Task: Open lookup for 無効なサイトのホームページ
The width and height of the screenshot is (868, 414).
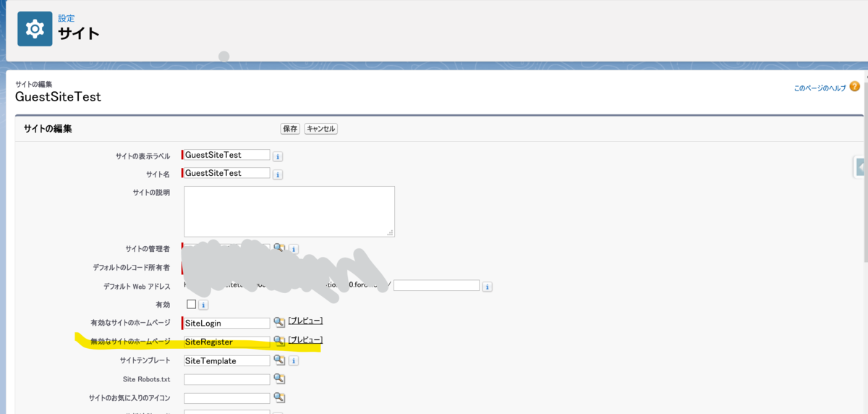Action: click(x=278, y=341)
